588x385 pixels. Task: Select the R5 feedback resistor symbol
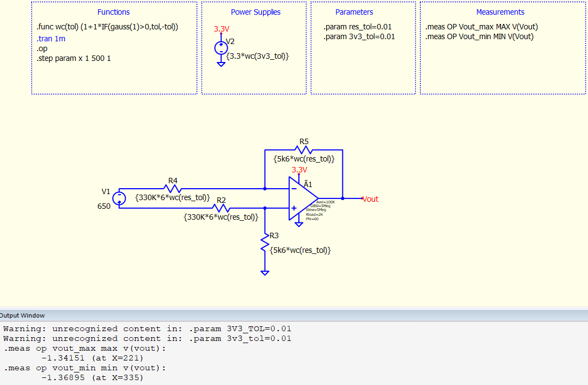(x=303, y=150)
